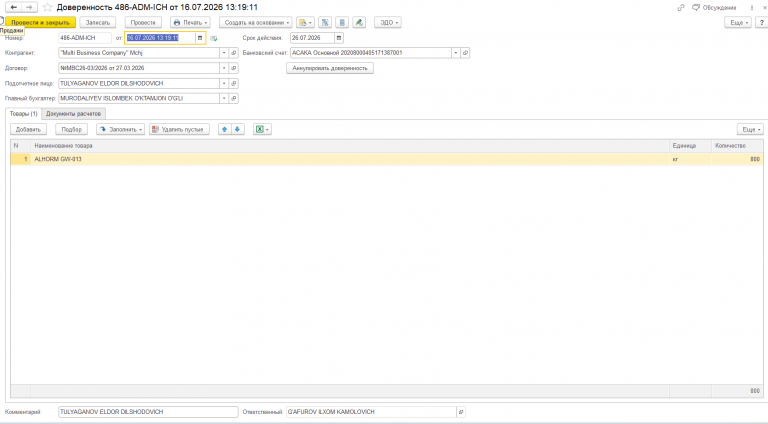Go forward with the right arrow button

(29, 7)
